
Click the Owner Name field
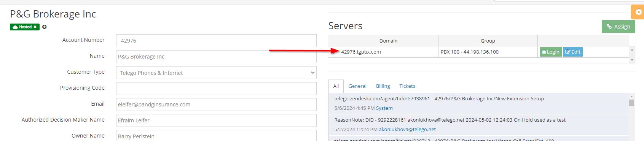pos(216,136)
